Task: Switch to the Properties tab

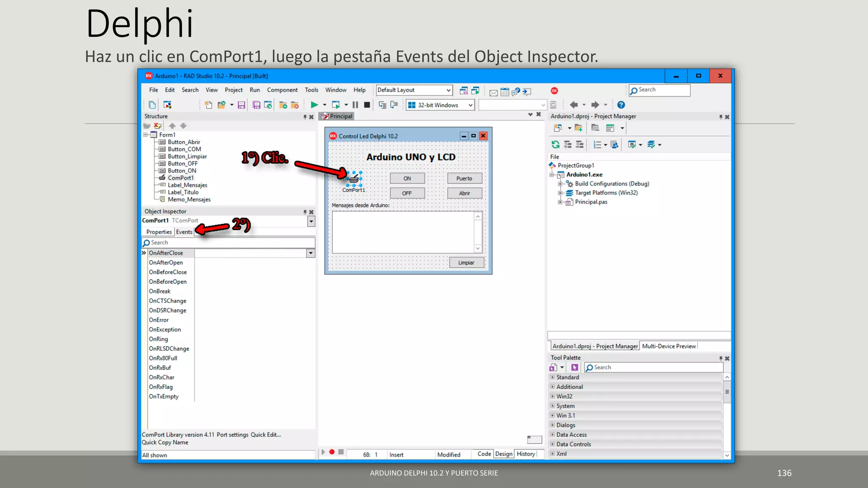Action: tap(159, 232)
